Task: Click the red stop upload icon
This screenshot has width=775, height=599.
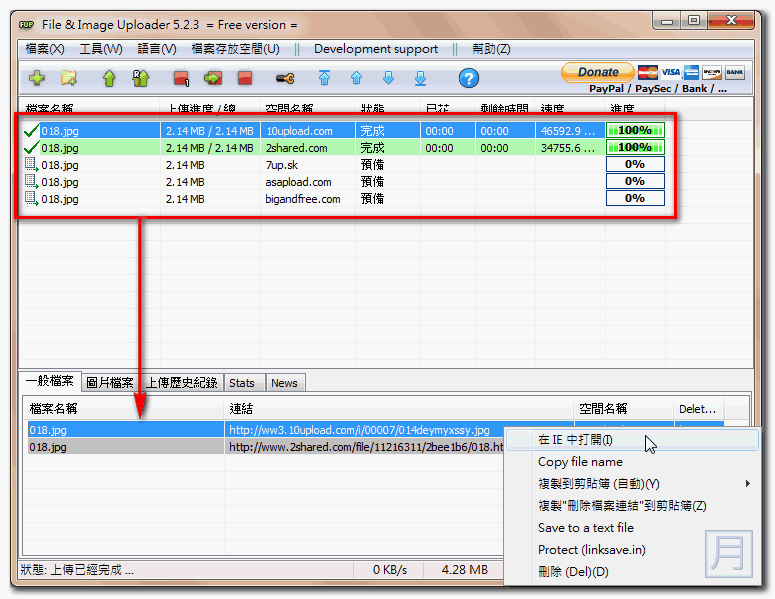Action: (245, 78)
